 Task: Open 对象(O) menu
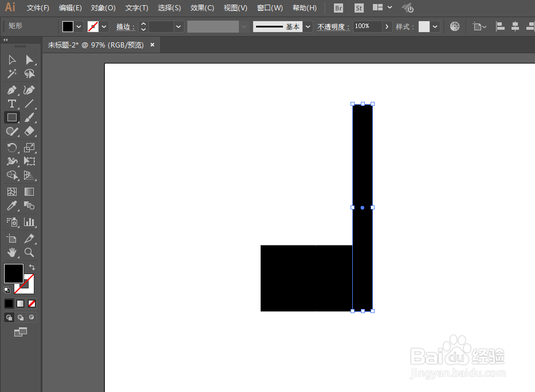point(103,8)
